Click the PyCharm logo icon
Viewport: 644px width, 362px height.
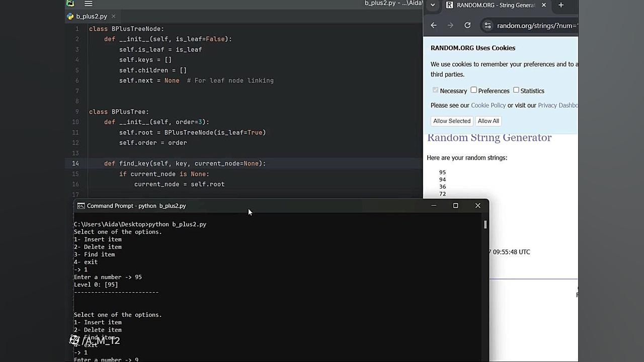(70, 3)
